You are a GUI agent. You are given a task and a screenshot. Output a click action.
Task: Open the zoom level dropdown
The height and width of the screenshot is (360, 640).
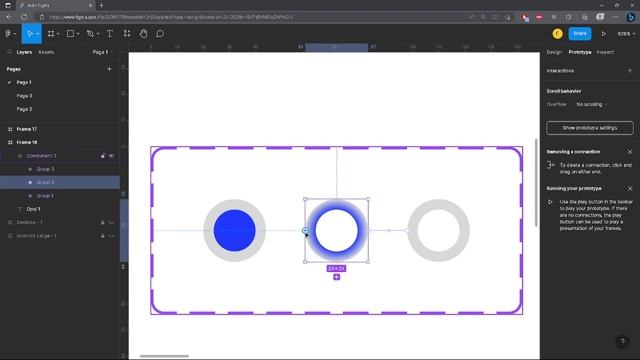(626, 34)
